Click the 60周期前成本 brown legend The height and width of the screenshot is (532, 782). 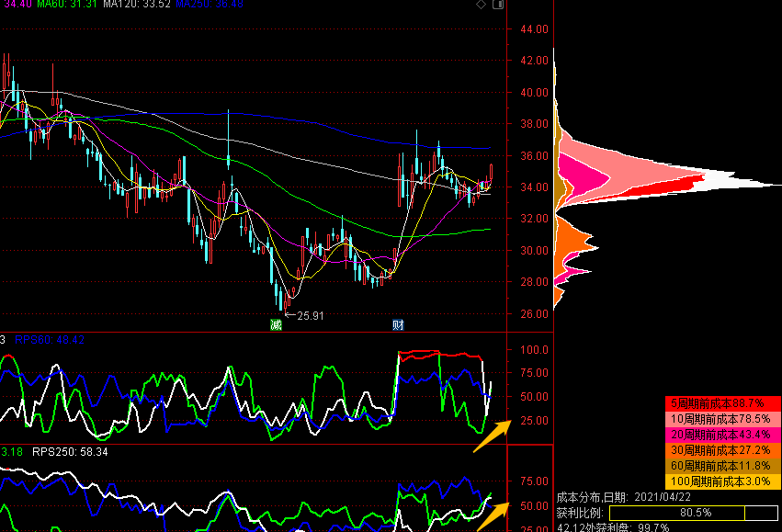722,466
